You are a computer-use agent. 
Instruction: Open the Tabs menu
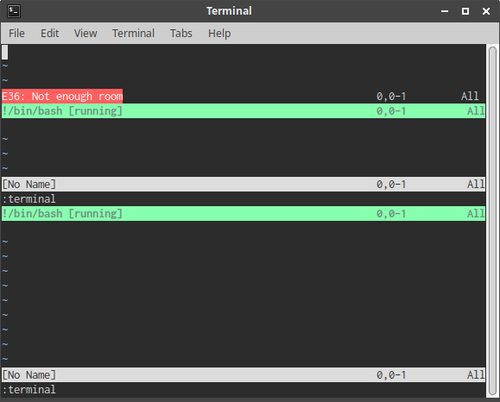[181, 33]
